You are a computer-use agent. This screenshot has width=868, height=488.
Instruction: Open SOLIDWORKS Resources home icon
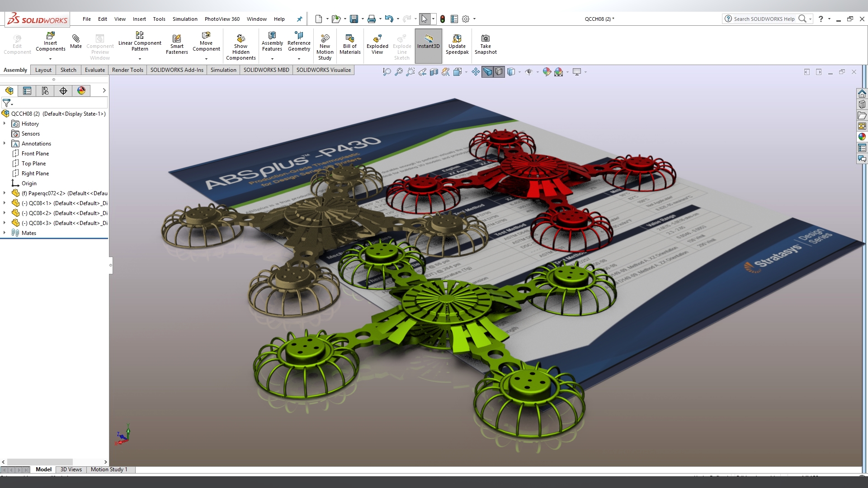(x=862, y=94)
